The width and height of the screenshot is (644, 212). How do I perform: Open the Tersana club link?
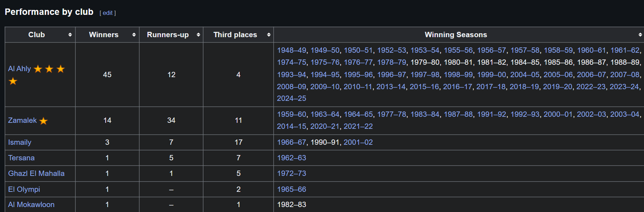[21, 158]
